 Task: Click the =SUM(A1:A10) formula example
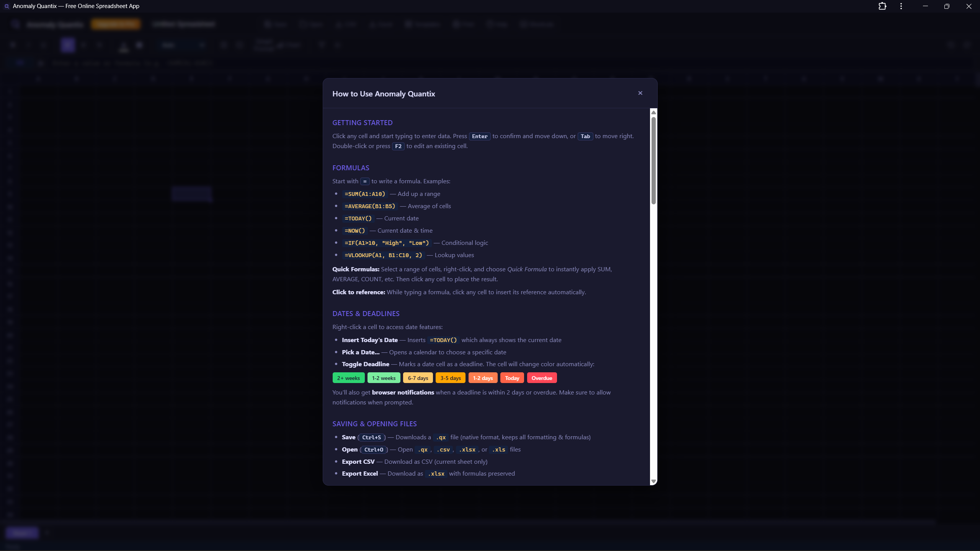point(364,194)
